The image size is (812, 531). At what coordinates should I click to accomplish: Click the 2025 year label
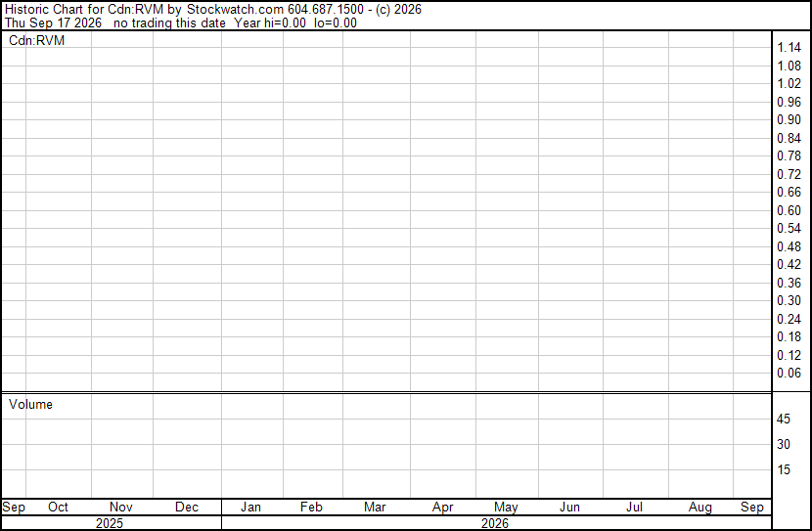coord(110,523)
